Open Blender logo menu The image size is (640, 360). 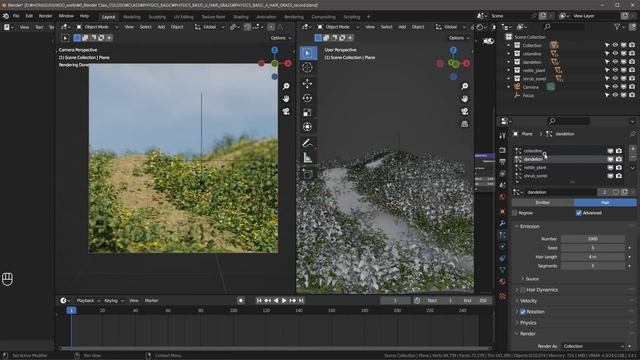tap(6, 16)
